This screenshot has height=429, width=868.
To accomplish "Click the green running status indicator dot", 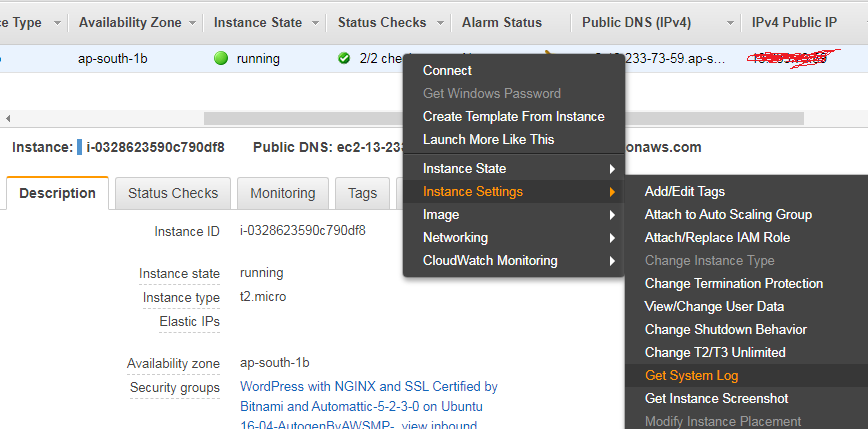I will click(x=221, y=59).
